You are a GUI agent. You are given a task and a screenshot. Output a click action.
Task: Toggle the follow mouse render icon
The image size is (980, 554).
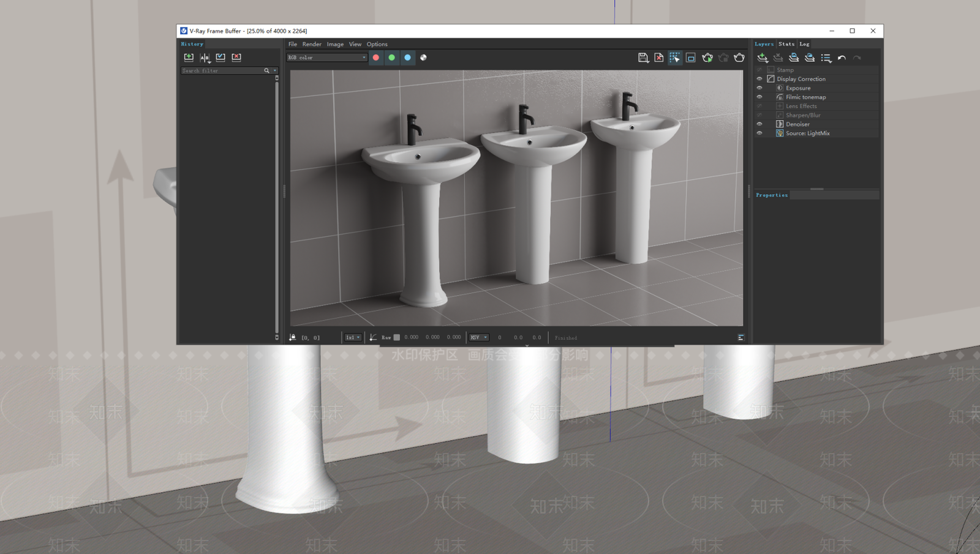(x=675, y=58)
